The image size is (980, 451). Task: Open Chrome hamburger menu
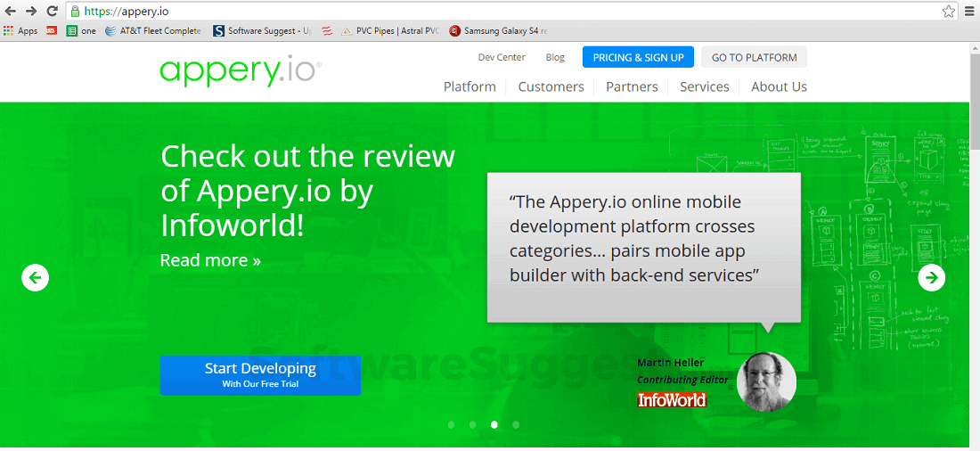968,12
